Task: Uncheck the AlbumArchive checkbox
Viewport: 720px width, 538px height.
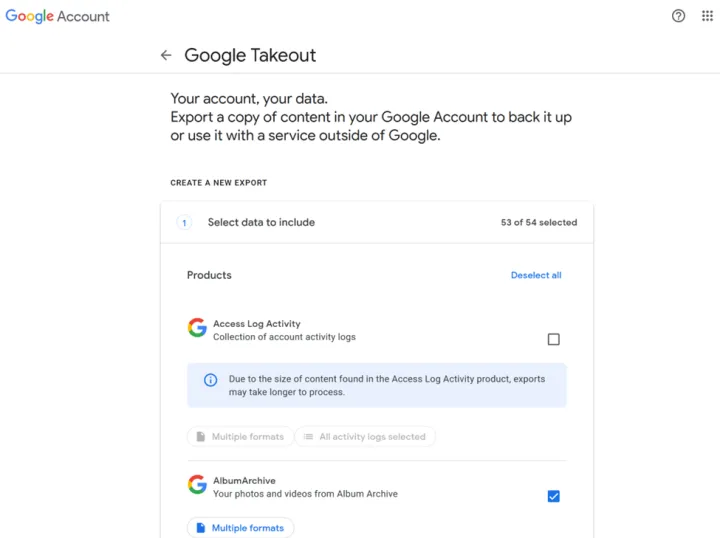Action: 554,496
